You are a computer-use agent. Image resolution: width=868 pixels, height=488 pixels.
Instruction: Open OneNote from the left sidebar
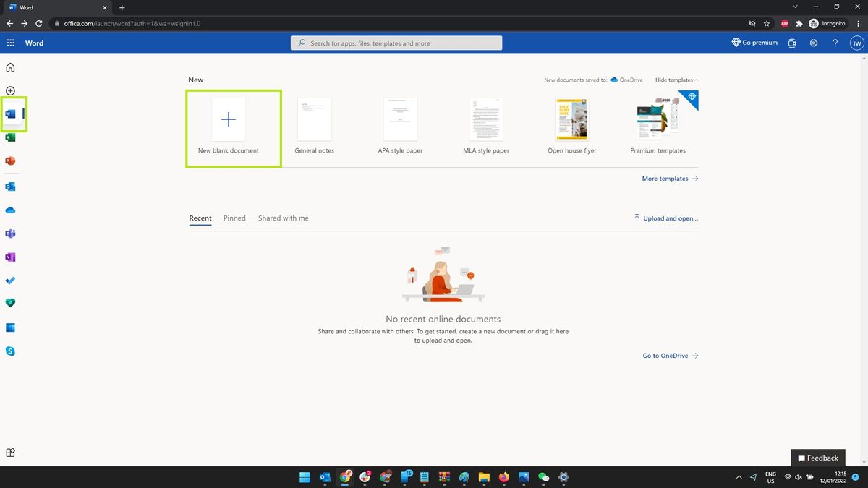(10, 257)
